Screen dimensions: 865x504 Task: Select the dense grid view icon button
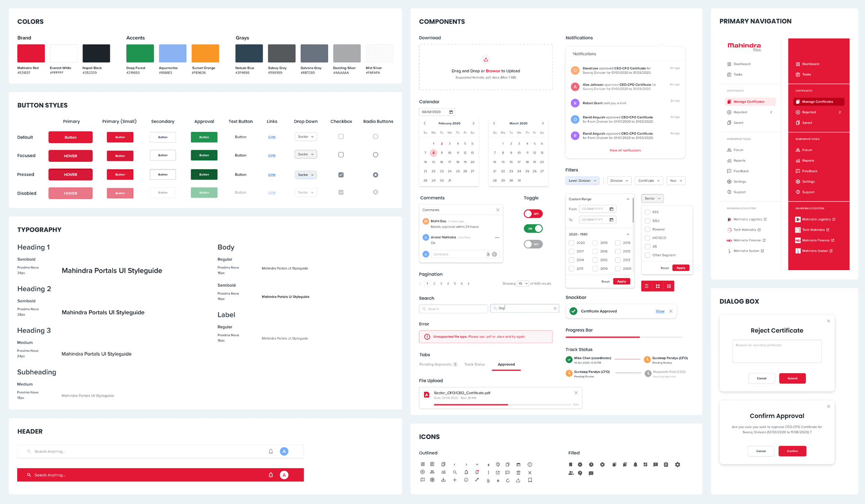coord(669,286)
